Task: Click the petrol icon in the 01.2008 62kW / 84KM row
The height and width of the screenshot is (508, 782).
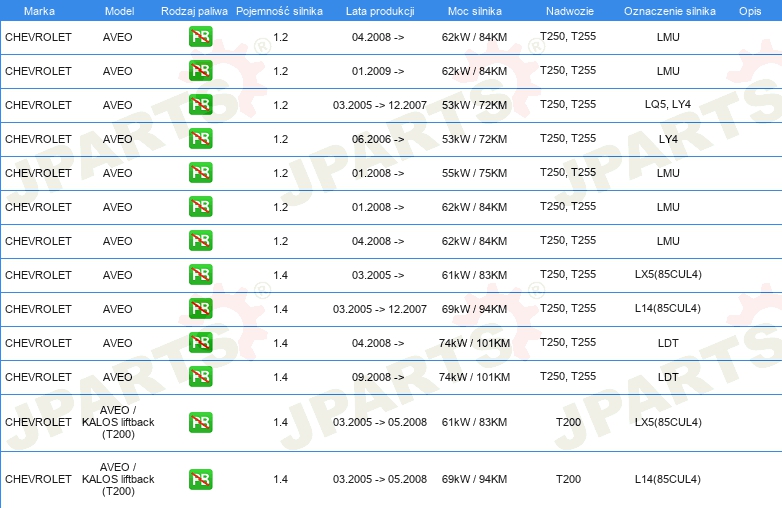Action: click(x=200, y=206)
